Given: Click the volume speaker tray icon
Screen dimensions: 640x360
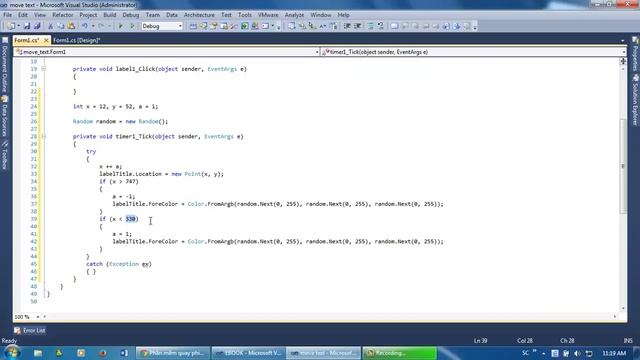Looking at the screenshot, I should [577, 353].
